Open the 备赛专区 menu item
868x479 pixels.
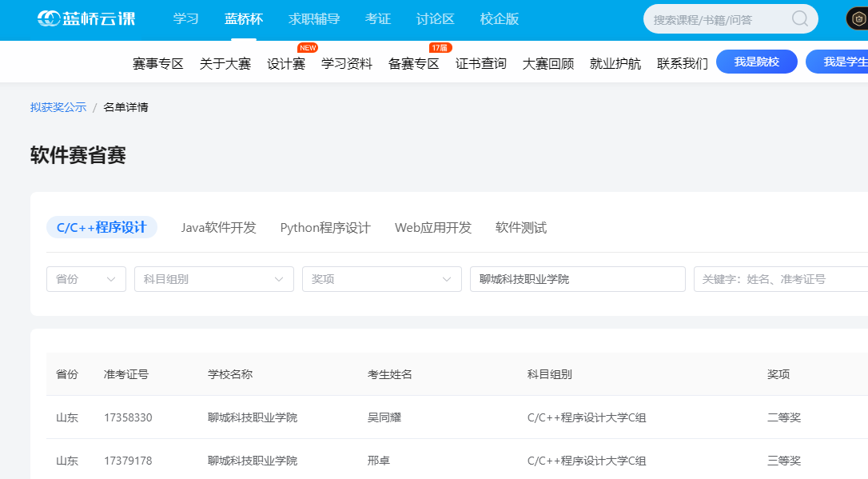pos(413,64)
